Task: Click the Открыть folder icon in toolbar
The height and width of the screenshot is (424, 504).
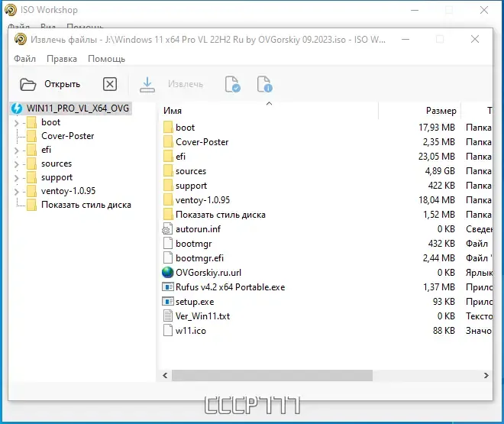Action: pyautogui.click(x=28, y=85)
